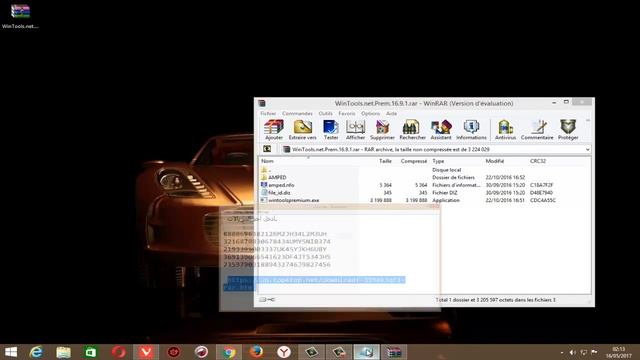Click the WinRAR status bar drive icon
Image resolution: width=640 pixels, height=360 pixels.
click(x=267, y=300)
